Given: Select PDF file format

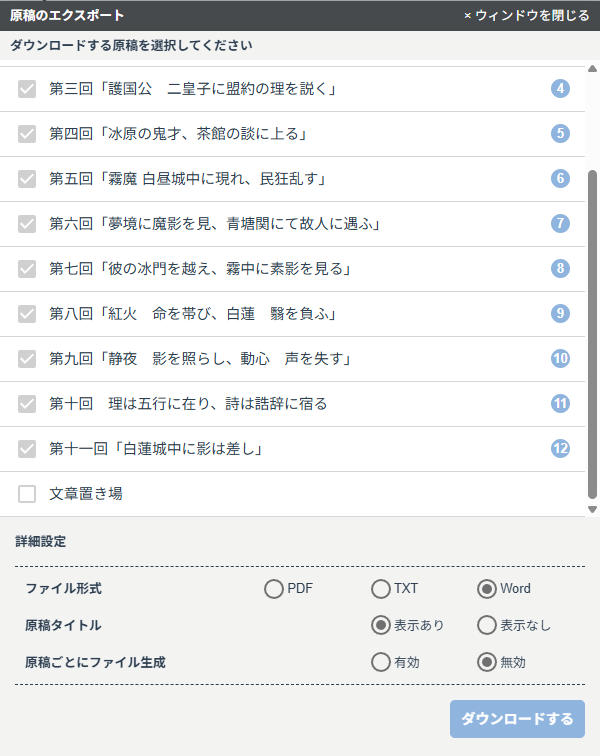Looking at the screenshot, I should click(273, 589).
